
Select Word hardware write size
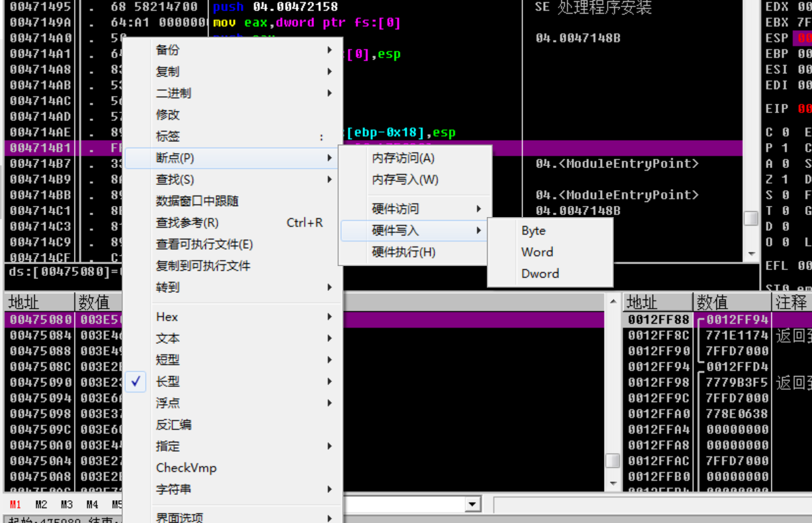click(550, 252)
